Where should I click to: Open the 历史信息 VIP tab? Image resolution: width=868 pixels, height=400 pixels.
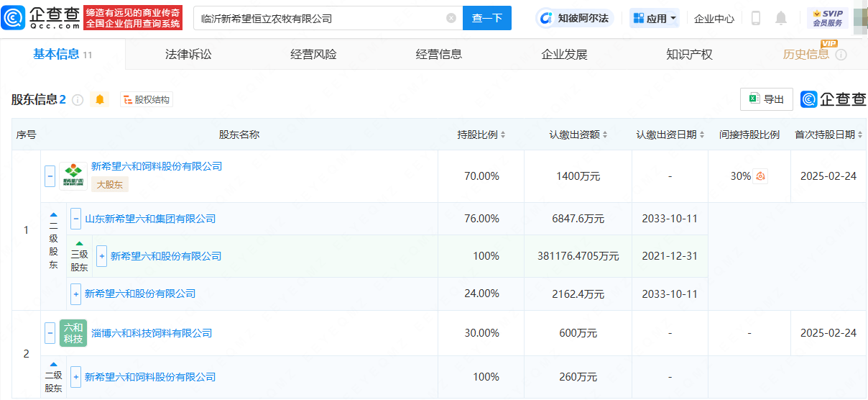click(806, 54)
